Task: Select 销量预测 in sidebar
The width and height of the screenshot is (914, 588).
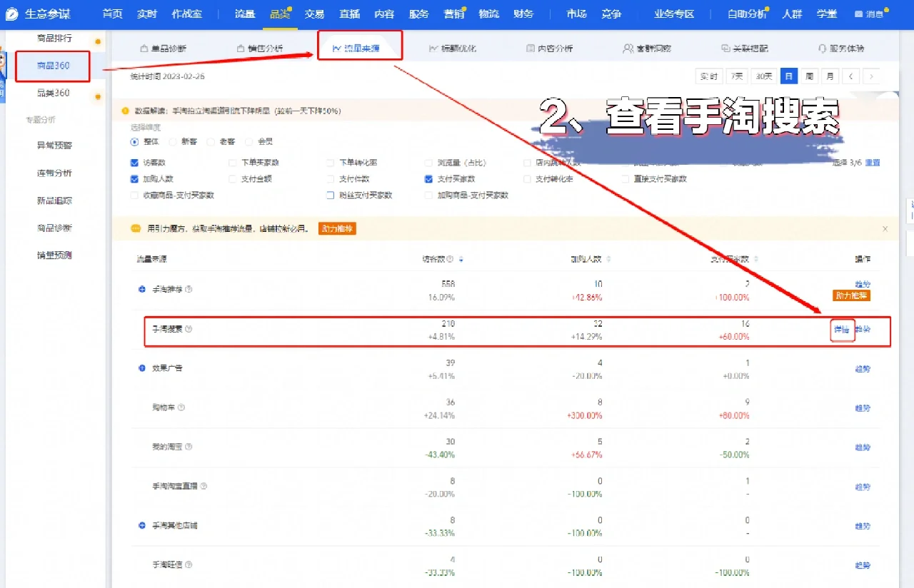Action: point(54,255)
